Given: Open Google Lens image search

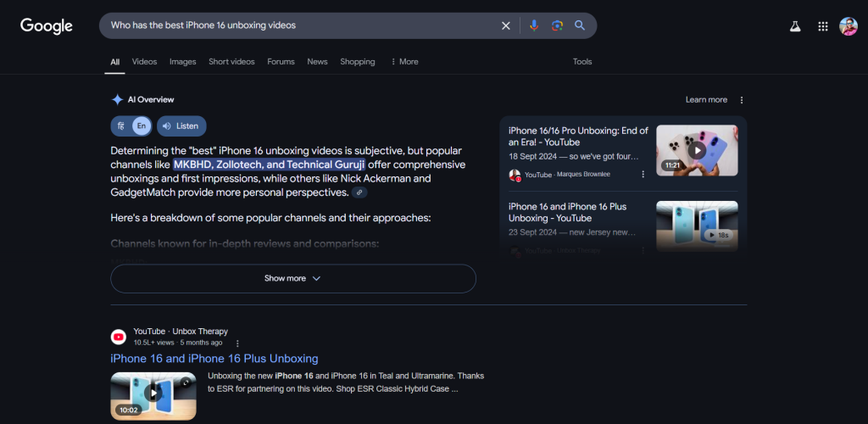Looking at the screenshot, I should pyautogui.click(x=557, y=25).
